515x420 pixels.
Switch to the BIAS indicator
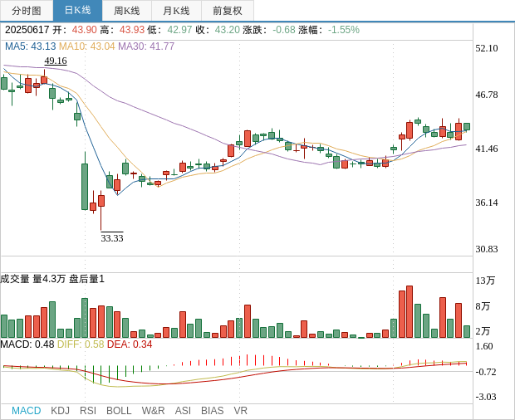(x=212, y=411)
